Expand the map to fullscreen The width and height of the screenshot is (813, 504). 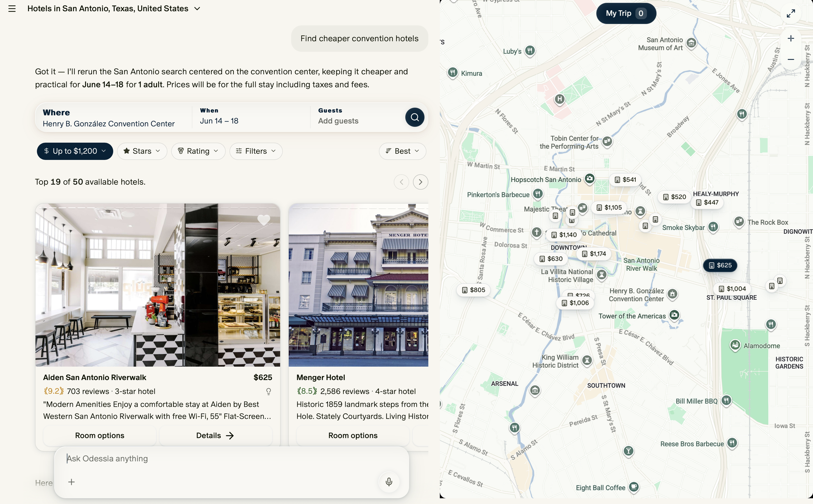[791, 13]
